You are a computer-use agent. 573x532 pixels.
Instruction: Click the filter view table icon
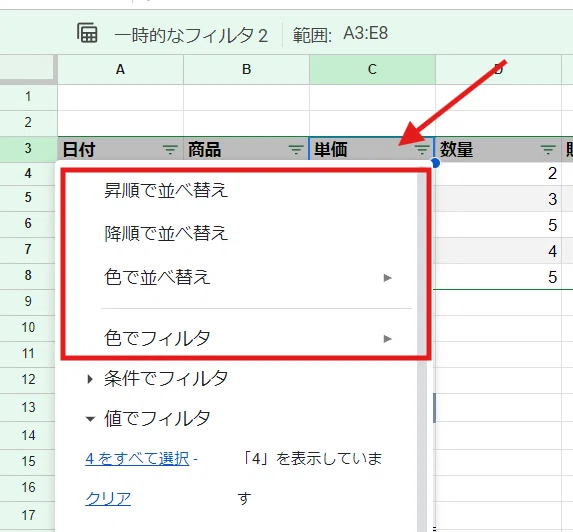(87, 33)
